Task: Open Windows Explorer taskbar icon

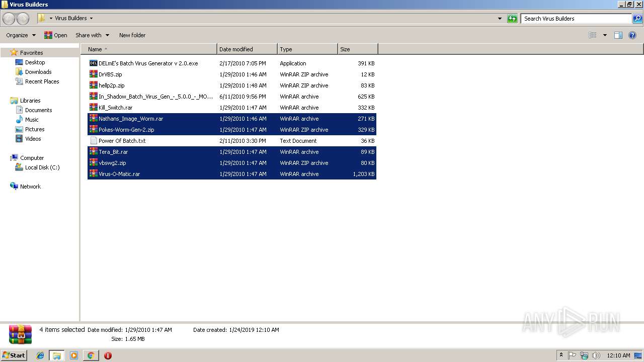Action: 57,355
